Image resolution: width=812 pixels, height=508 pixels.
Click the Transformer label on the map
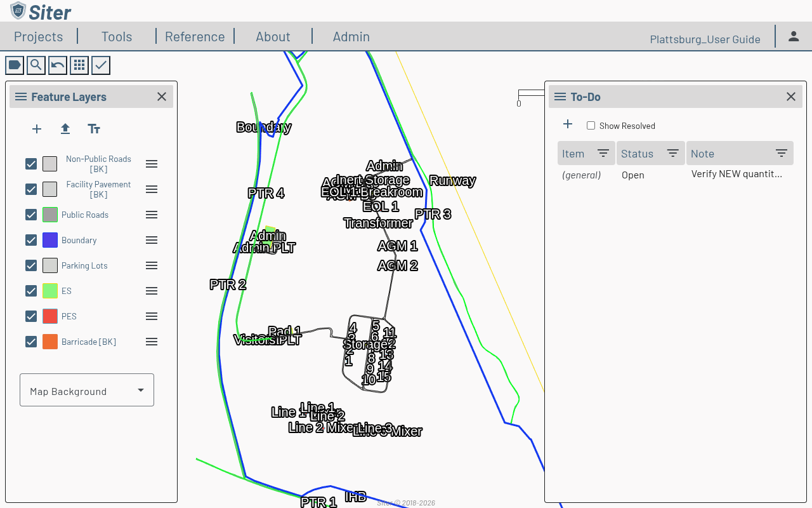(378, 223)
